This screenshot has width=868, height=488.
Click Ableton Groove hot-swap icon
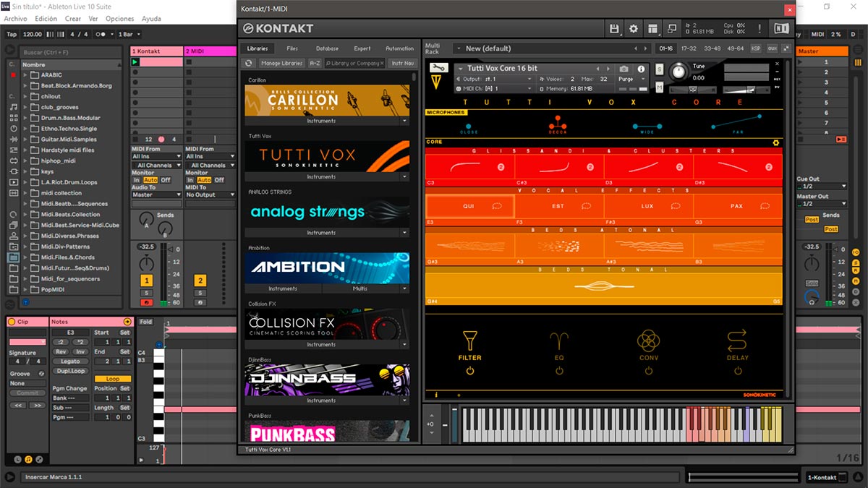[x=41, y=374]
